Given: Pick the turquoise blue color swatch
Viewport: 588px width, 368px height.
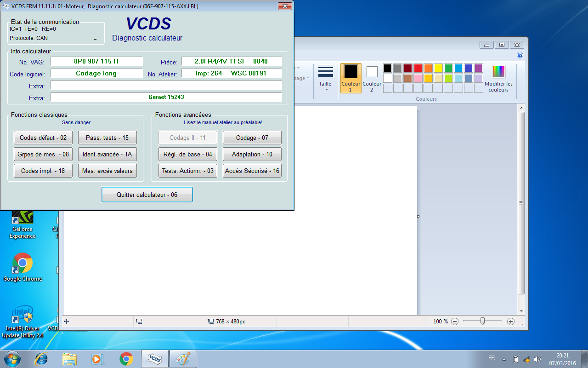Looking at the screenshot, I should pos(458,68).
